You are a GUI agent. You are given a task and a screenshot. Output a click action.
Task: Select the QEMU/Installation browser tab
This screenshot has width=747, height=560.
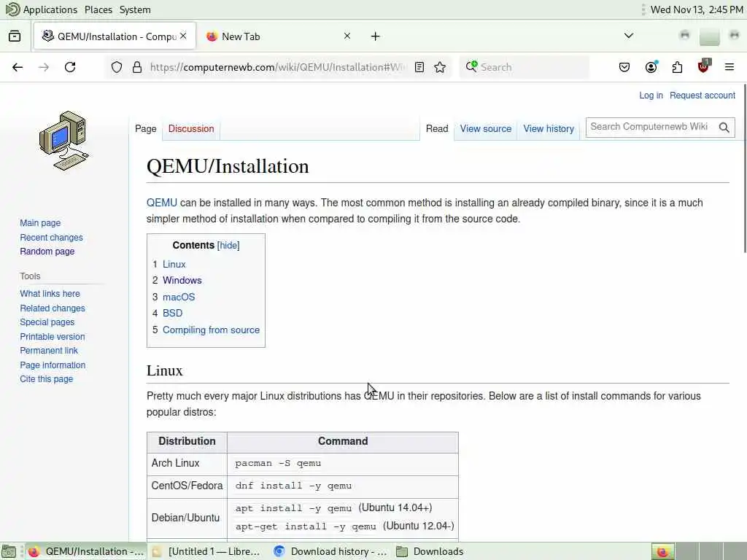coord(115,36)
